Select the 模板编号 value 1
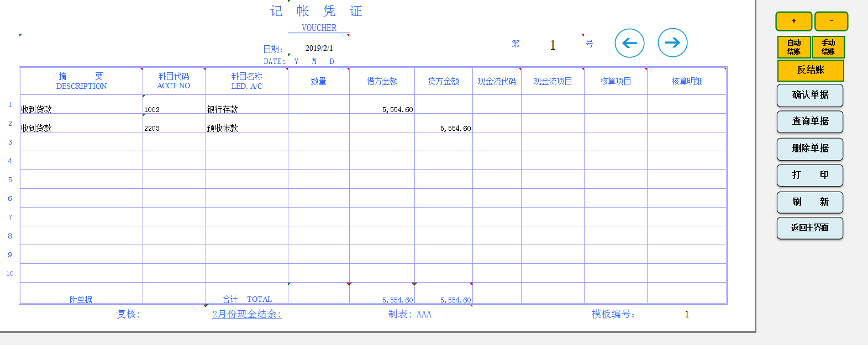The width and height of the screenshot is (868, 345). pyautogui.click(x=687, y=314)
